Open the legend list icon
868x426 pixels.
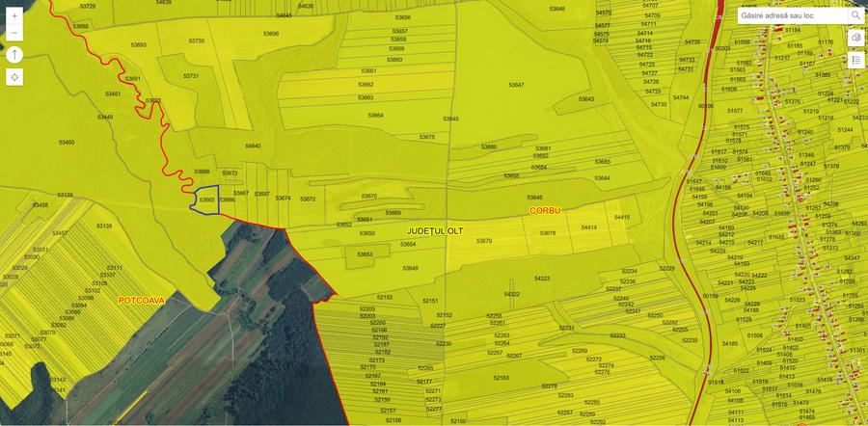855,60
